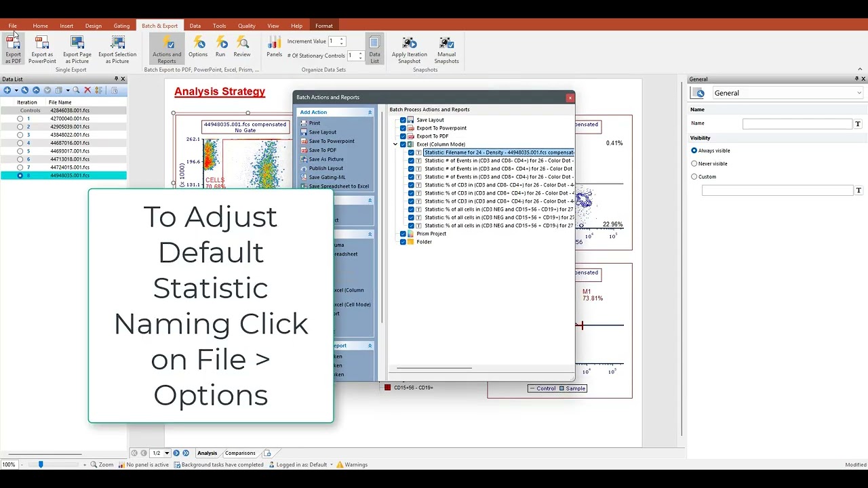Open Logged in as Default dropdown
This screenshot has width=868, height=488.
point(332,465)
